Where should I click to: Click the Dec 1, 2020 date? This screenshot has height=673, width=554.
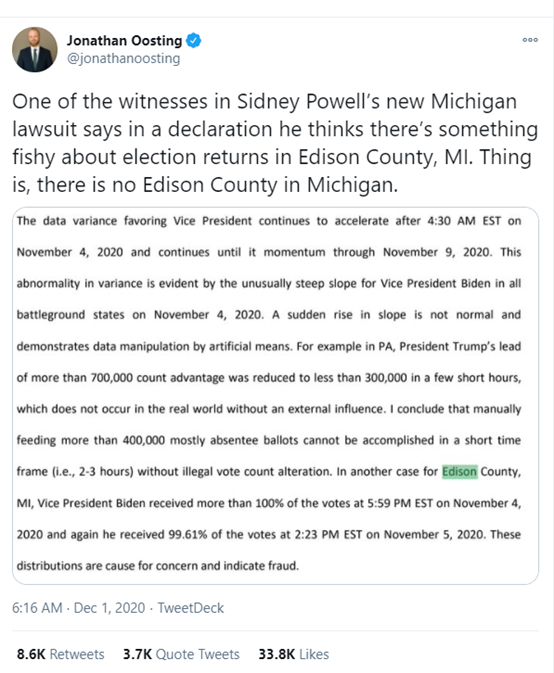pos(109,608)
